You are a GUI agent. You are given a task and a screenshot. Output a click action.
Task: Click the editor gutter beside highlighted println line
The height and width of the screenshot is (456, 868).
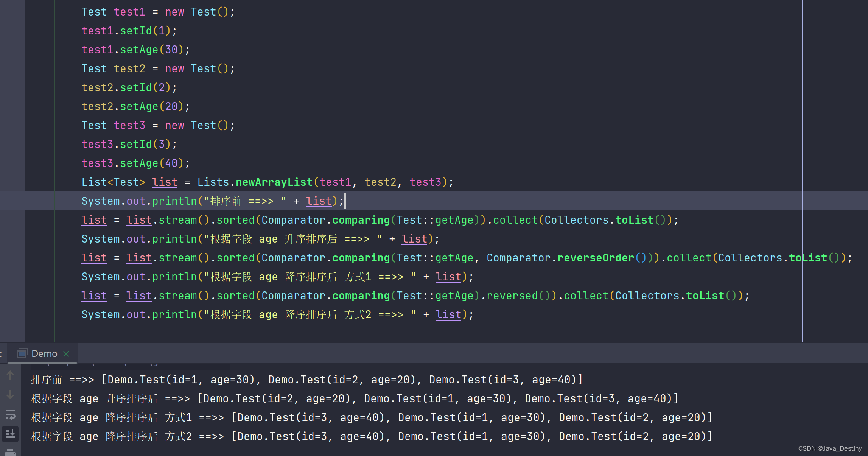tap(12, 201)
